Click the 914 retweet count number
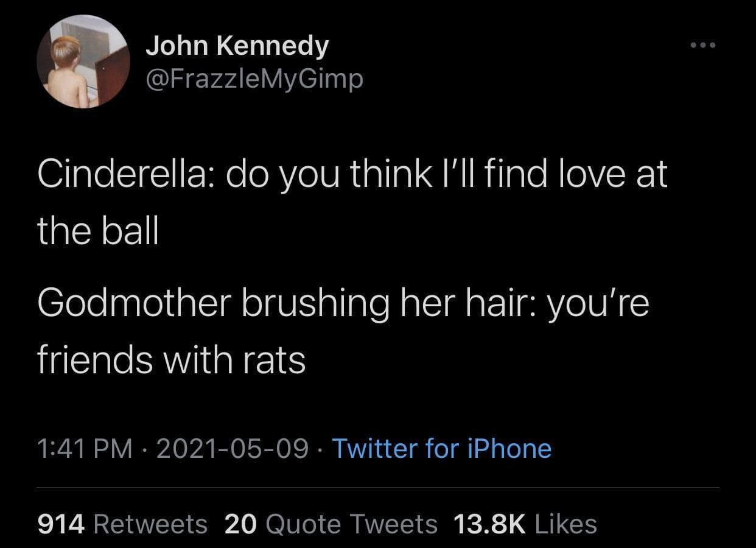Screen dimensions: 756x548 [x=63, y=523]
